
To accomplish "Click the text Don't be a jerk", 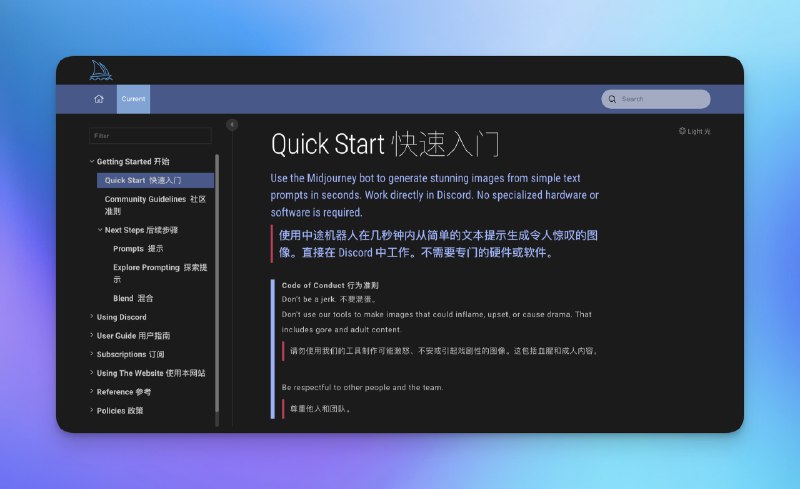I will (x=309, y=300).
